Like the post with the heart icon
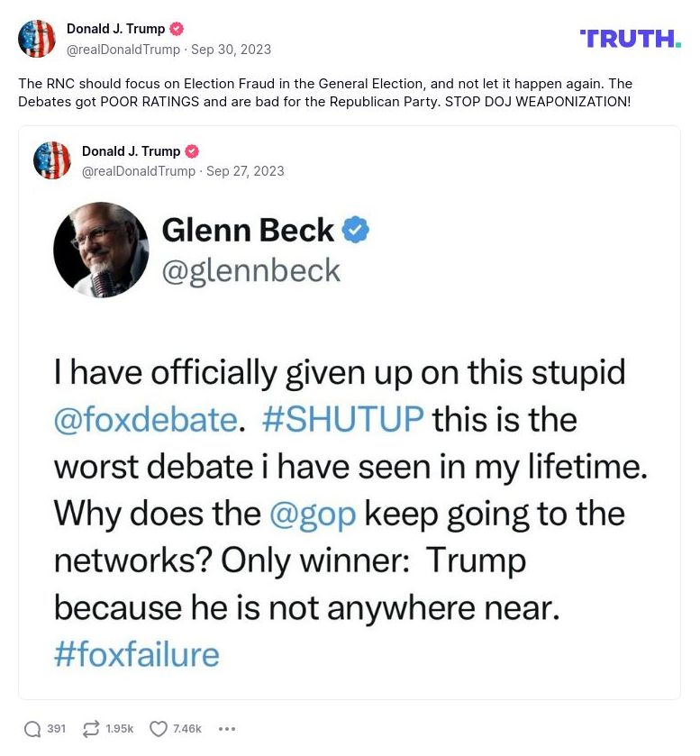Viewport: 700px width, 756px height. [x=159, y=728]
